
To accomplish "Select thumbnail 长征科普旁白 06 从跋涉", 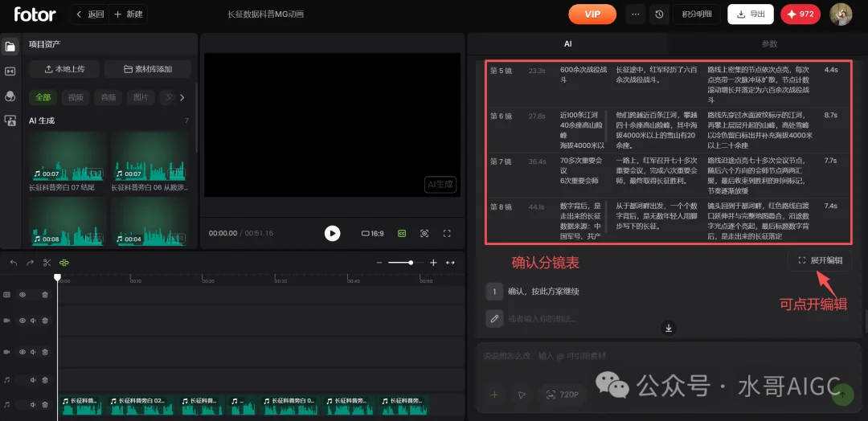I will coord(149,157).
